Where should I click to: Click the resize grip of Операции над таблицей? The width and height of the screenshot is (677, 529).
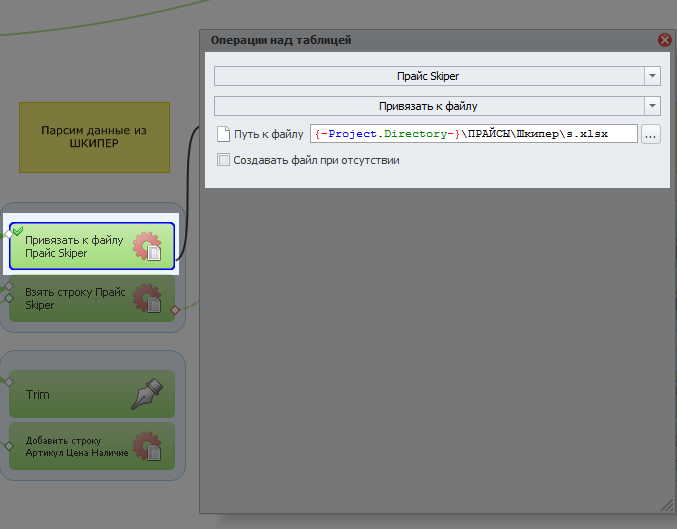pyautogui.click(x=667, y=506)
